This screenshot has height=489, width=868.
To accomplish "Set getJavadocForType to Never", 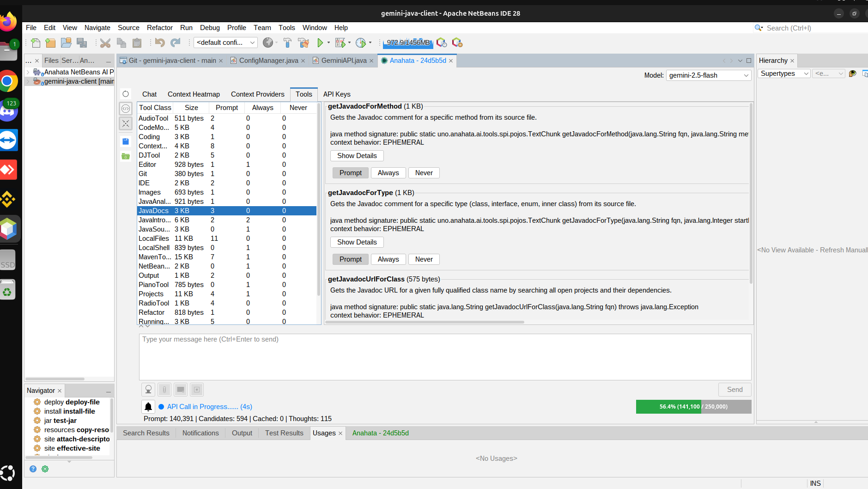I will pyautogui.click(x=424, y=259).
